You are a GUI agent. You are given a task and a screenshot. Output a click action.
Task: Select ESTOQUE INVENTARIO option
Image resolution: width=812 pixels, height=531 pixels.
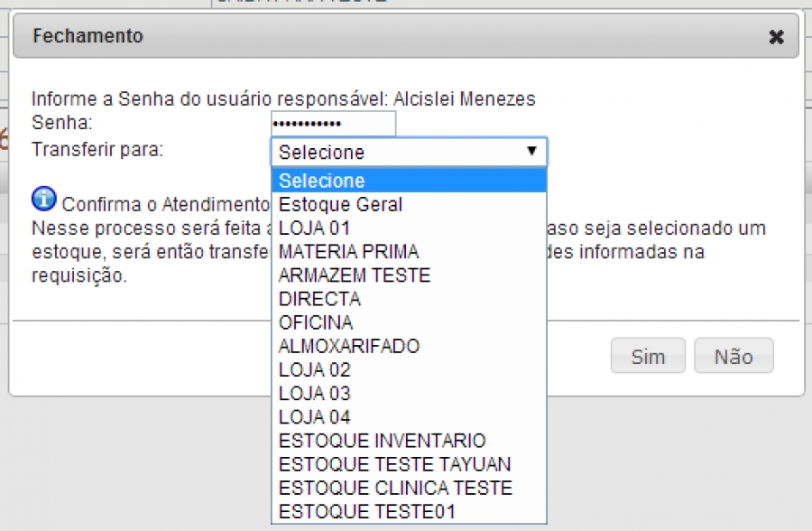click(x=409, y=441)
